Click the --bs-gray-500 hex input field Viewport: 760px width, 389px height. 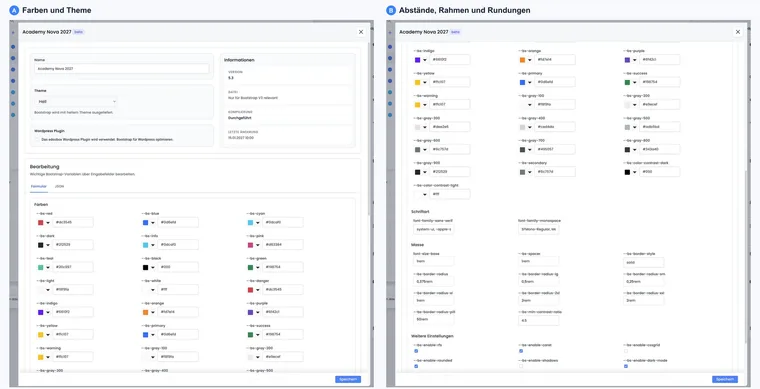tap(660, 127)
